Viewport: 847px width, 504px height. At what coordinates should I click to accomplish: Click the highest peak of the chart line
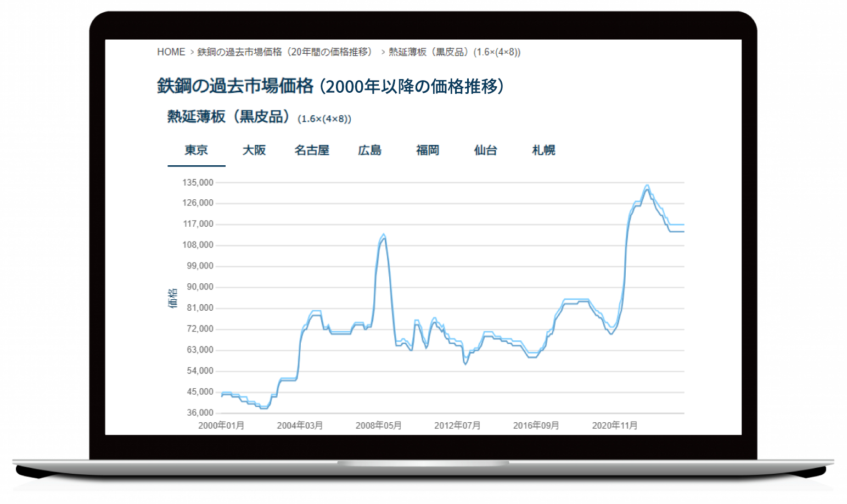(x=647, y=186)
